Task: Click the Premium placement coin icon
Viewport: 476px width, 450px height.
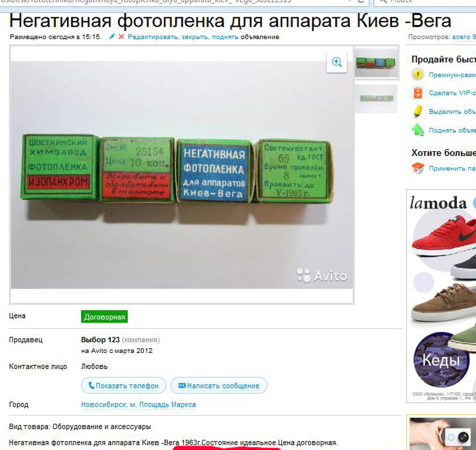Action: tap(418, 74)
